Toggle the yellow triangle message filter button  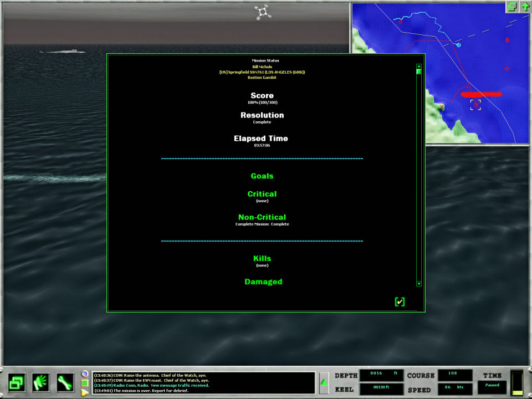click(85, 392)
